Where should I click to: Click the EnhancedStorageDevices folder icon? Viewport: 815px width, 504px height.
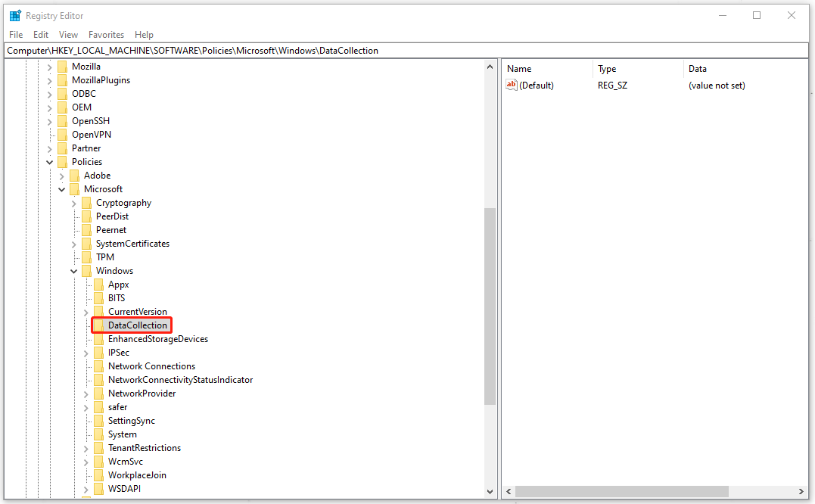tap(99, 339)
